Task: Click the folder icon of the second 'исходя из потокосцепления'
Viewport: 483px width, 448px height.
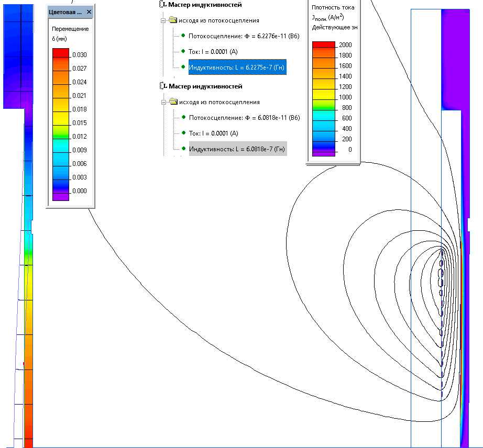Action: (x=174, y=102)
